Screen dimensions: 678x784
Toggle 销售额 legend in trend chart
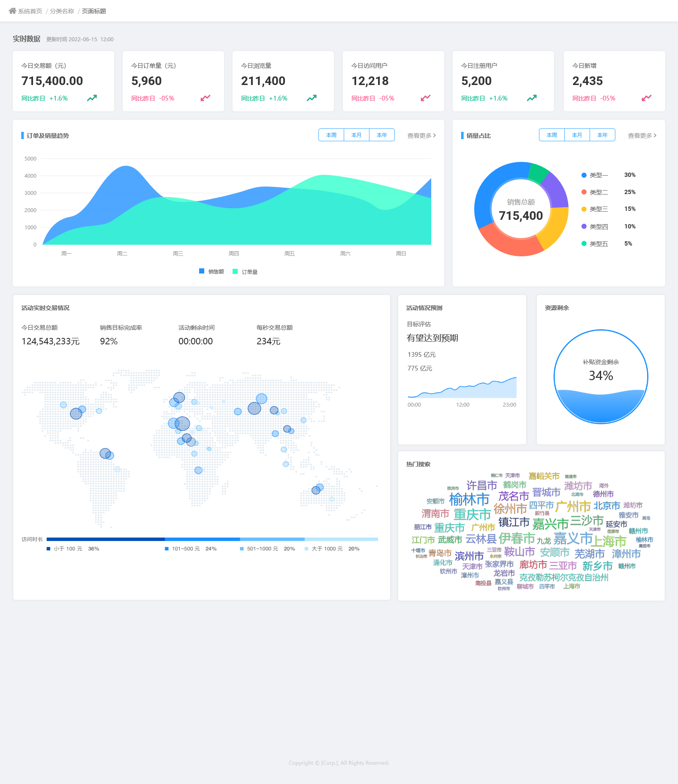[x=212, y=271]
